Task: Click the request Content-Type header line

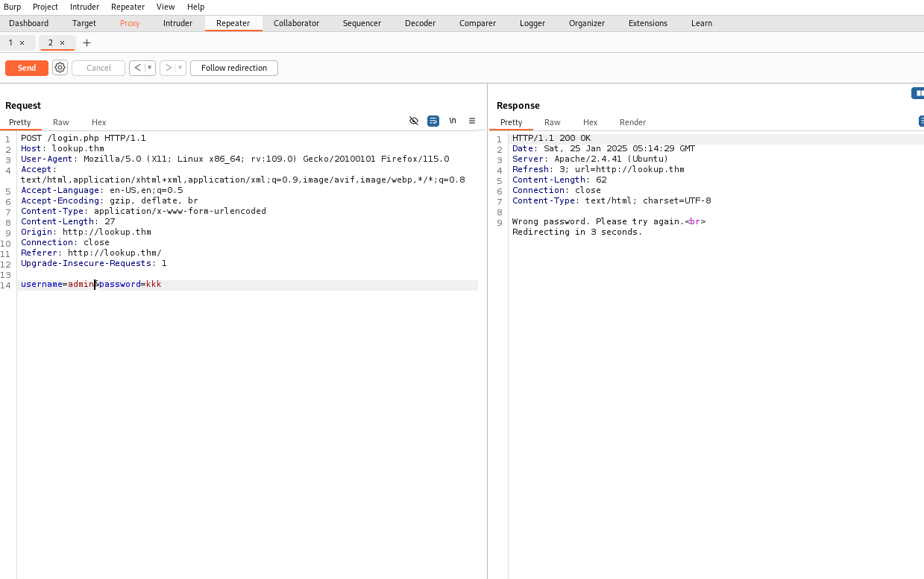Action: 143,212
